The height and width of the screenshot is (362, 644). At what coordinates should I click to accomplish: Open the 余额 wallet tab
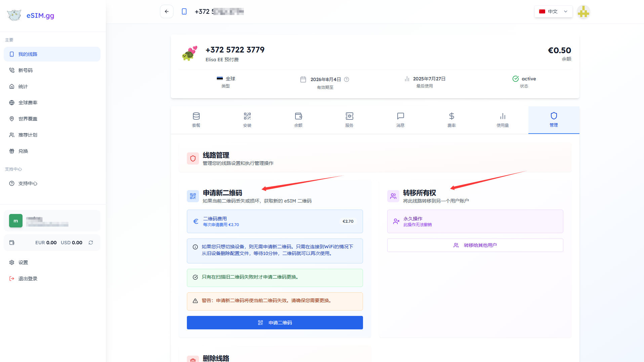point(298,120)
